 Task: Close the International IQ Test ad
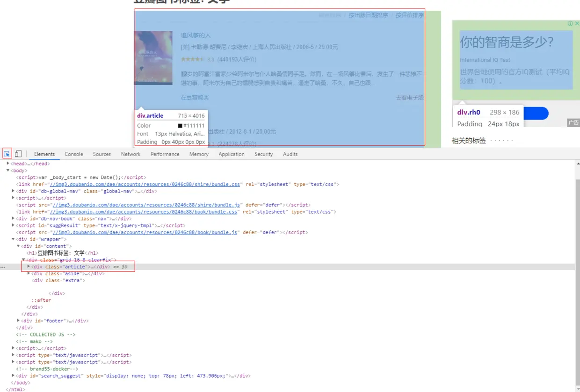point(577,23)
